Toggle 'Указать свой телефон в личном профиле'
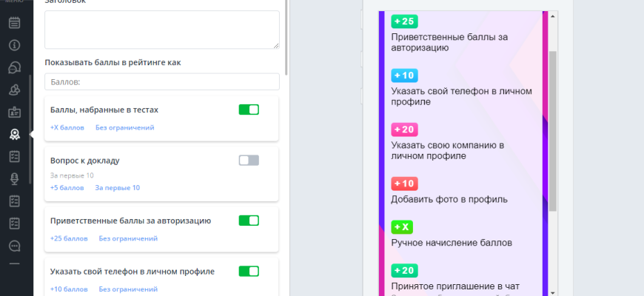The width and height of the screenshot is (644, 296). 249,272
